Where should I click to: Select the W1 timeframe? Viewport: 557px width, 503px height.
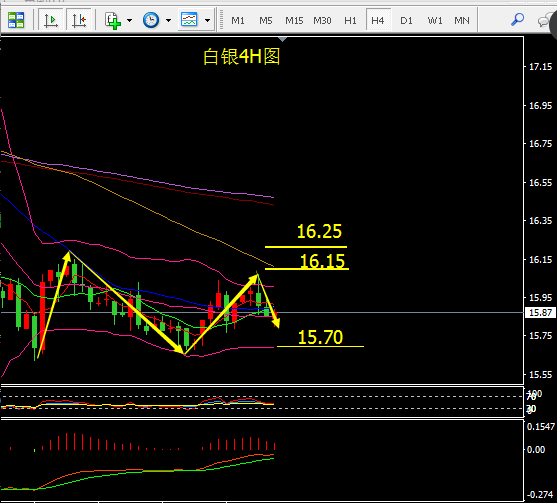(x=435, y=21)
